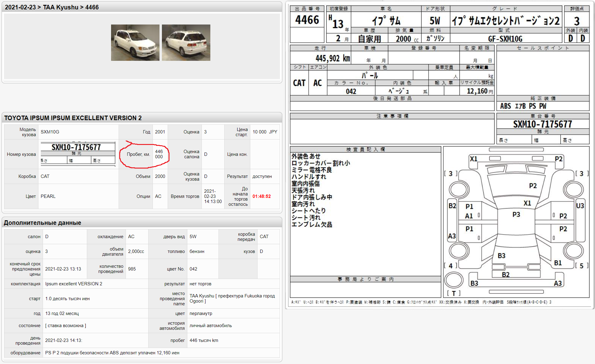Select body model value SXM10G
Image resolution: width=595 pixels, height=364 pixels.
click(50, 132)
